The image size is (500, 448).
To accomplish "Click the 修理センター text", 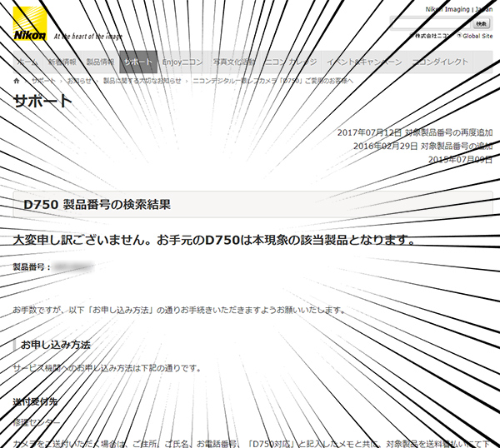I will pos(37,423).
